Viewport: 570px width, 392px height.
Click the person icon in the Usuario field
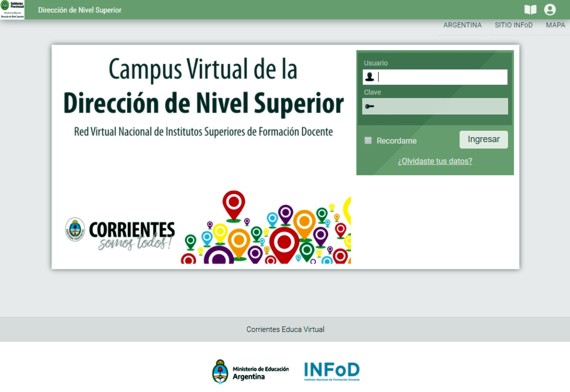click(369, 77)
